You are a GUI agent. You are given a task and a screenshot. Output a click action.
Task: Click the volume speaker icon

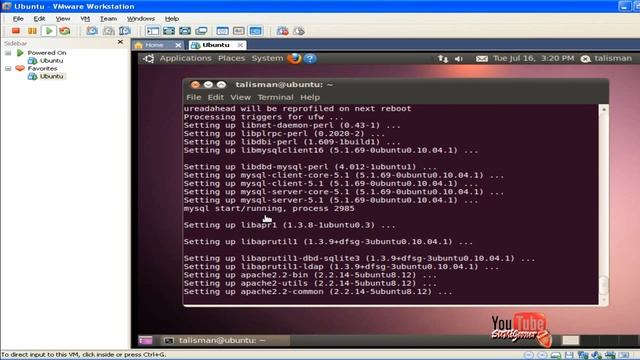(x=459, y=59)
